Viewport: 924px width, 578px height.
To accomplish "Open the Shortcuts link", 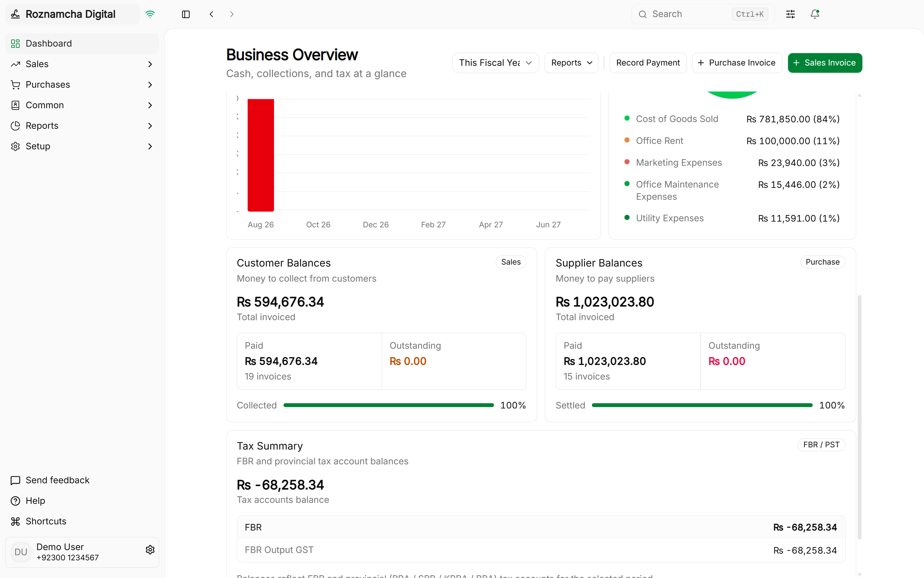I will point(82,521).
